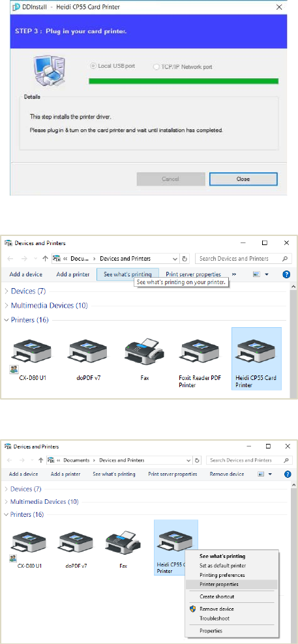This screenshot has height=644, width=298.
Task: Click See what's printing in lower window toolbar
Action: click(x=114, y=474)
